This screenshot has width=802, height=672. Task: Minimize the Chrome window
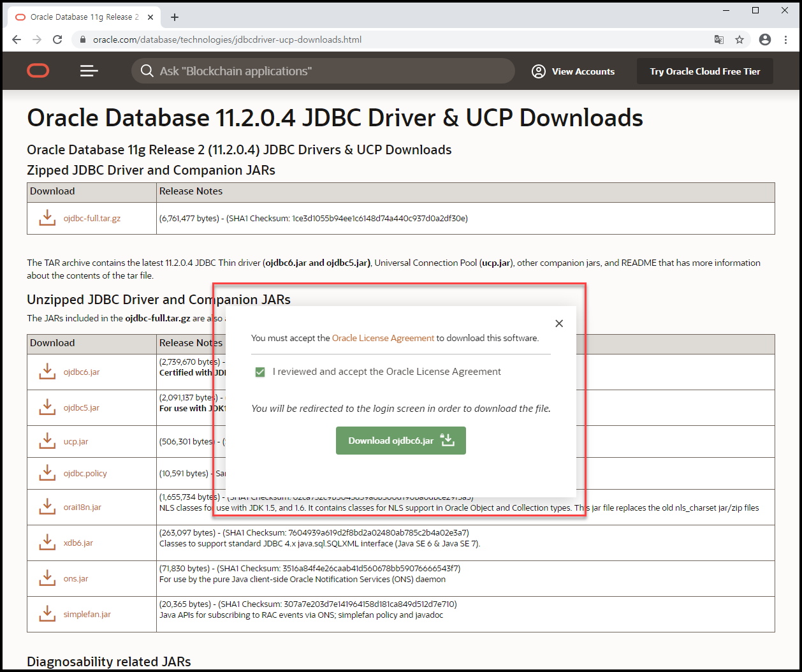pos(726,10)
